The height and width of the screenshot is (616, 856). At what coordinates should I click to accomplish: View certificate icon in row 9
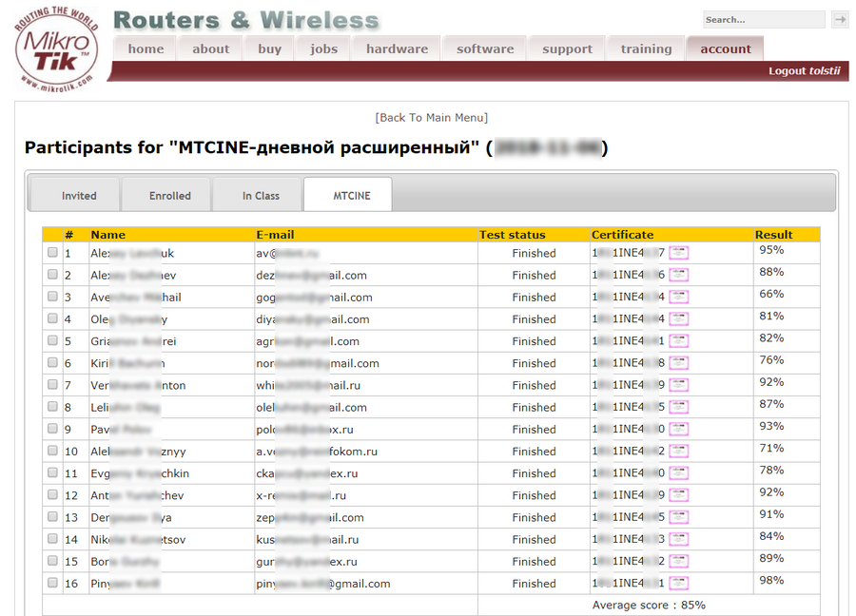coord(678,429)
